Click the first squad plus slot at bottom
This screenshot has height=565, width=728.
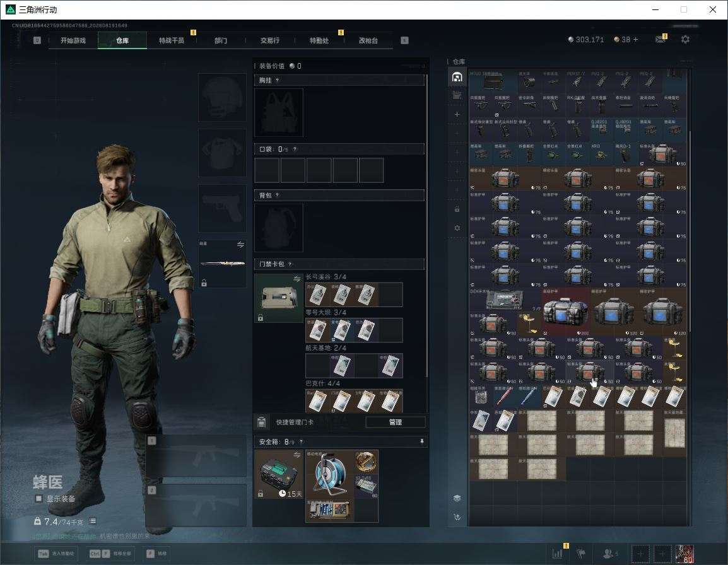(640, 554)
